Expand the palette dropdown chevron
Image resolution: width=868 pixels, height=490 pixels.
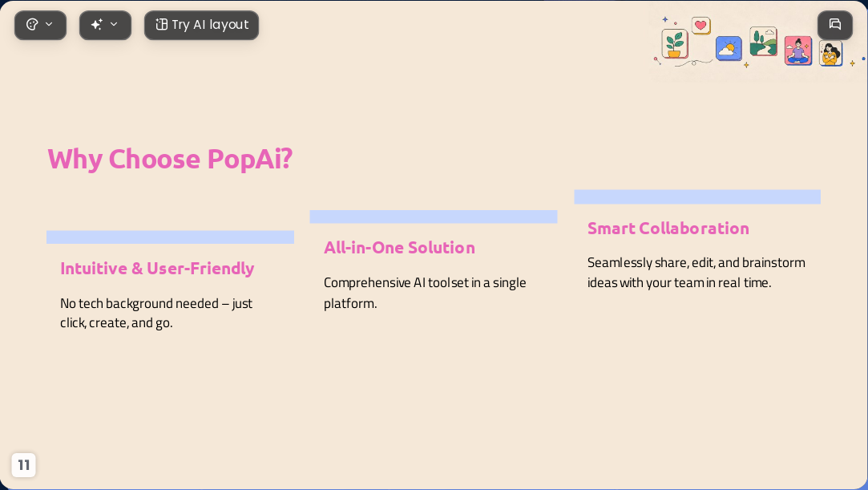49,24
